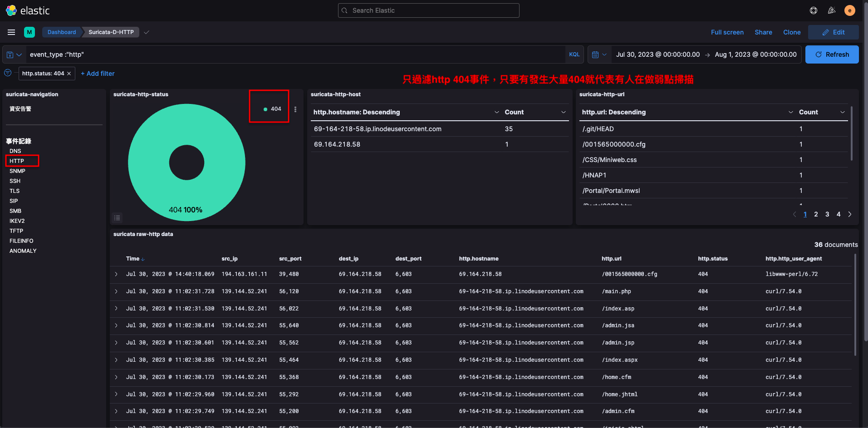The width and height of the screenshot is (868, 428).
Task: Click the /.git/HEAD url row
Action: (714, 129)
